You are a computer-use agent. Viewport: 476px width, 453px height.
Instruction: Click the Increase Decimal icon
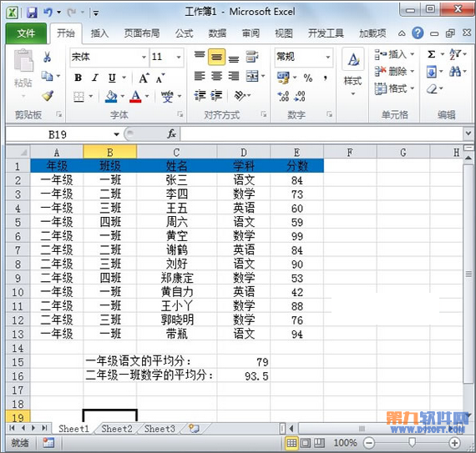[x=283, y=96]
